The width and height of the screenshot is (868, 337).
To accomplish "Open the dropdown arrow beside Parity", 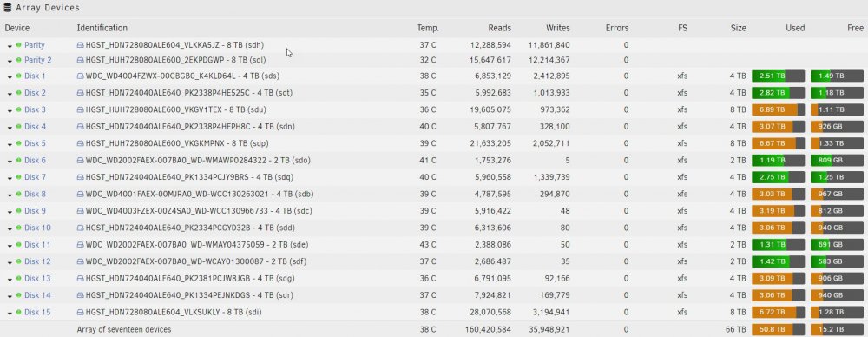I will click(x=10, y=46).
